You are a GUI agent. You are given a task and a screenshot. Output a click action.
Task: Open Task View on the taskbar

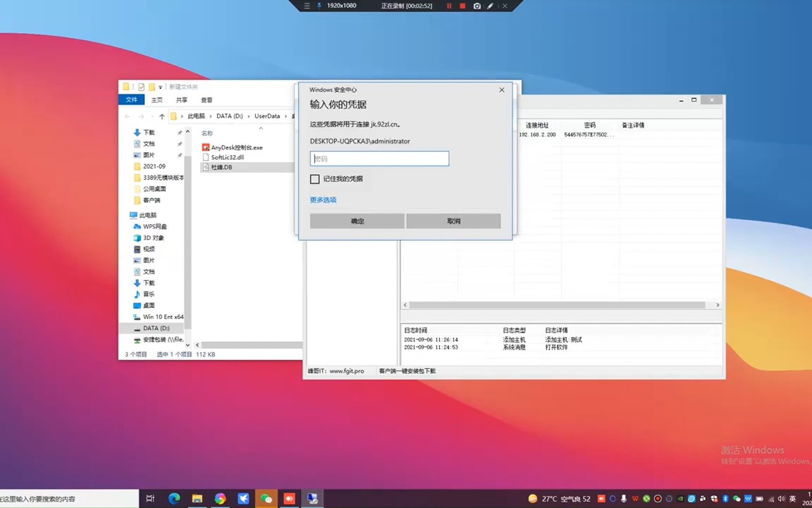point(150,499)
